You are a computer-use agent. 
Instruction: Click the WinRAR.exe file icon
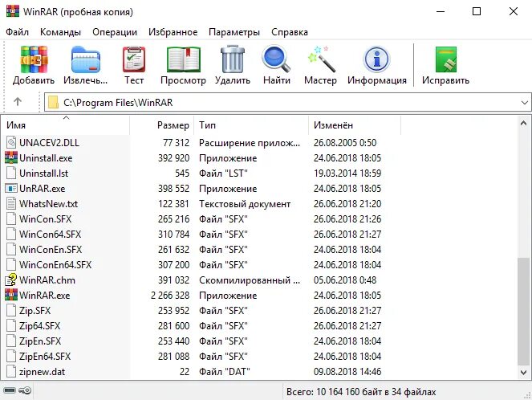point(11,295)
